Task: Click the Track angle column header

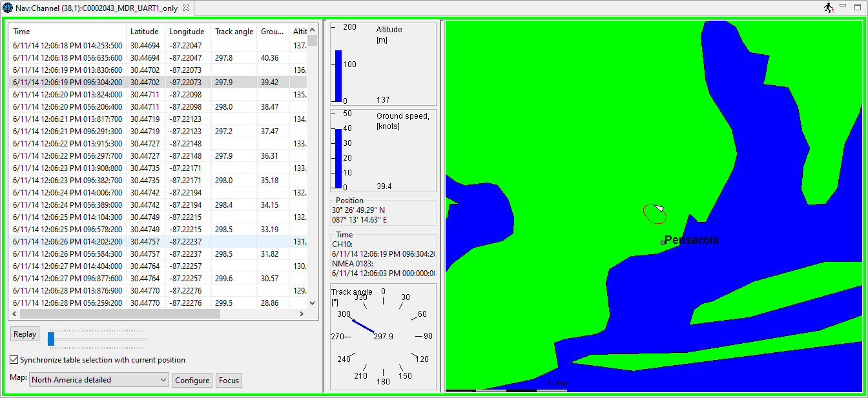Action: click(x=234, y=31)
